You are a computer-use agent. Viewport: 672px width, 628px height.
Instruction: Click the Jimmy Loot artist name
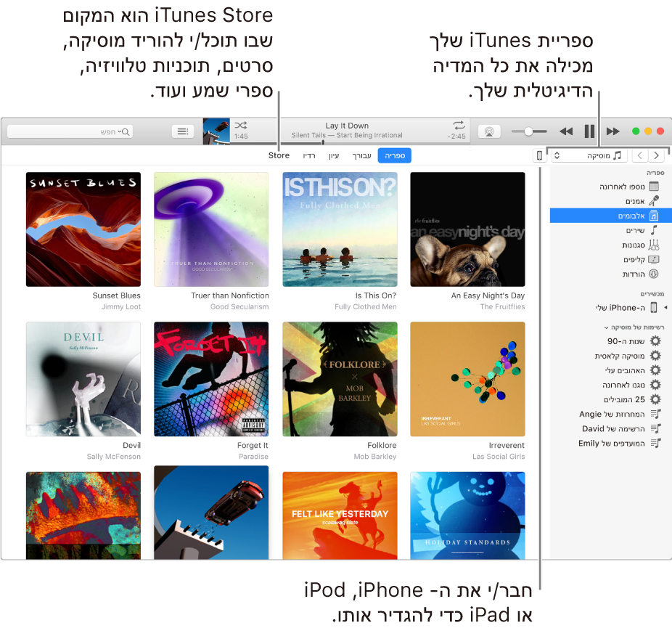tap(121, 307)
